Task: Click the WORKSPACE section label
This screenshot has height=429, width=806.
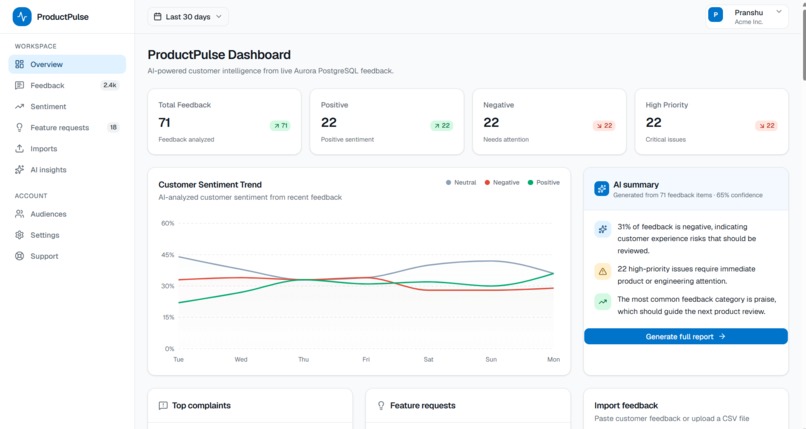Action: coord(35,46)
